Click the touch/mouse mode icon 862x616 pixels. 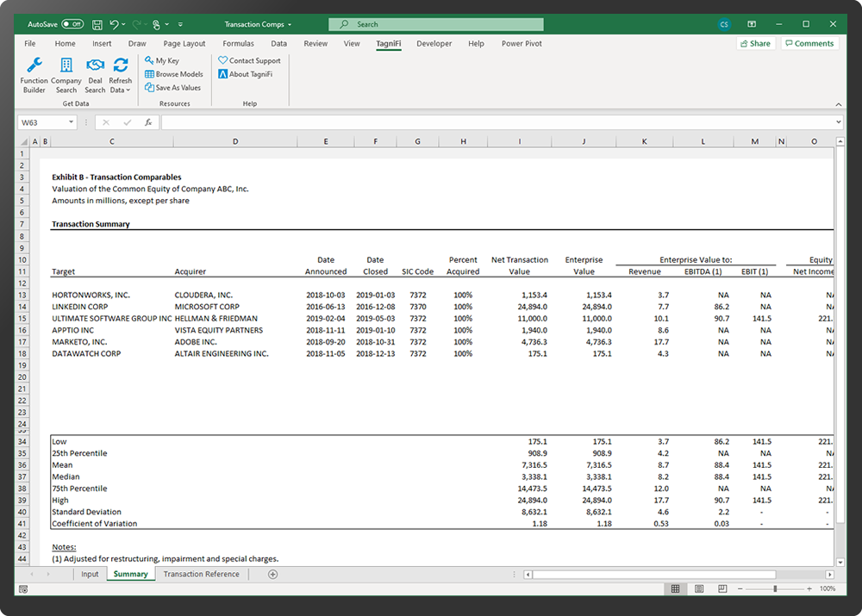point(156,24)
